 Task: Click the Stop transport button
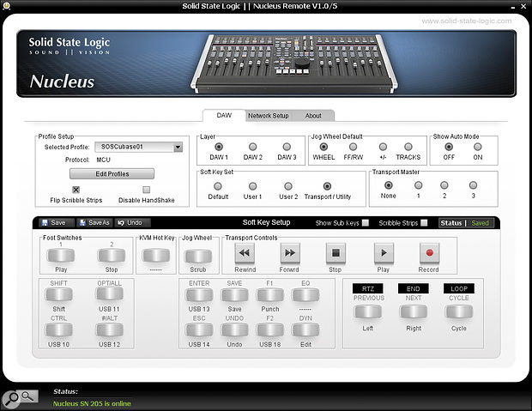336,253
